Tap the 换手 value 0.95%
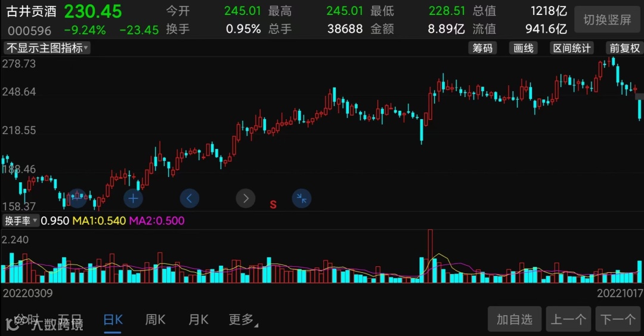 (x=243, y=29)
